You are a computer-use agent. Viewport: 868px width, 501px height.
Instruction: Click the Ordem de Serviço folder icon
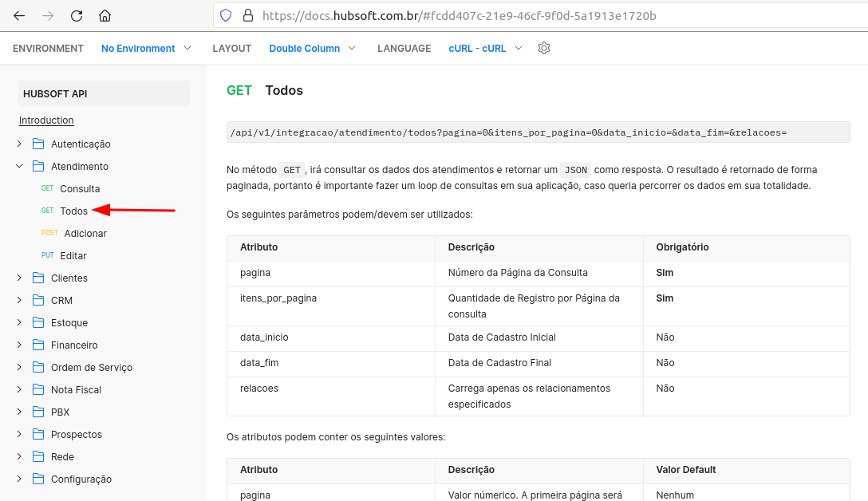click(38, 367)
